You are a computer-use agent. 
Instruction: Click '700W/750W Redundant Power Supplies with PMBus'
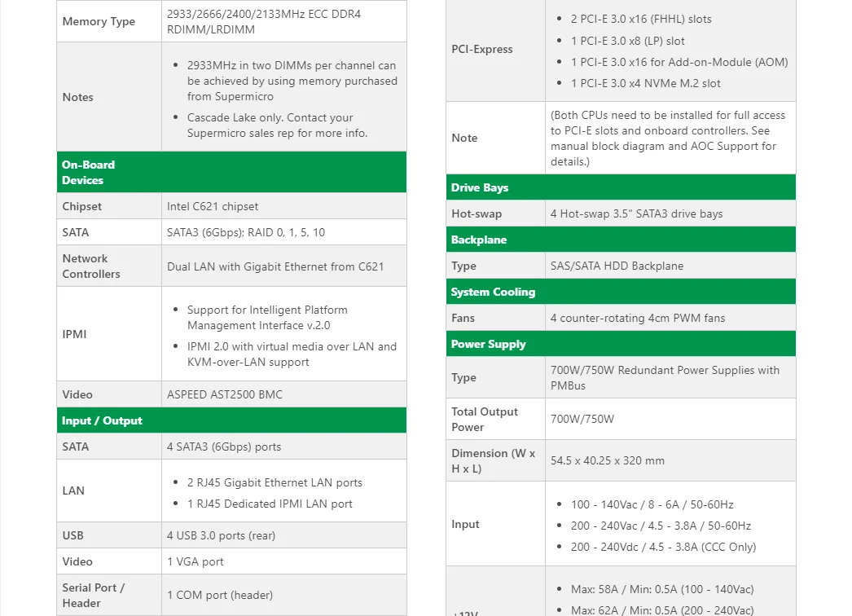tap(665, 378)
